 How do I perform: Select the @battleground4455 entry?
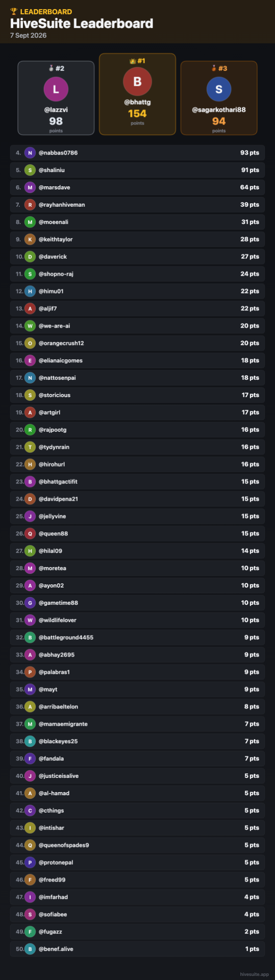(137, 638)
